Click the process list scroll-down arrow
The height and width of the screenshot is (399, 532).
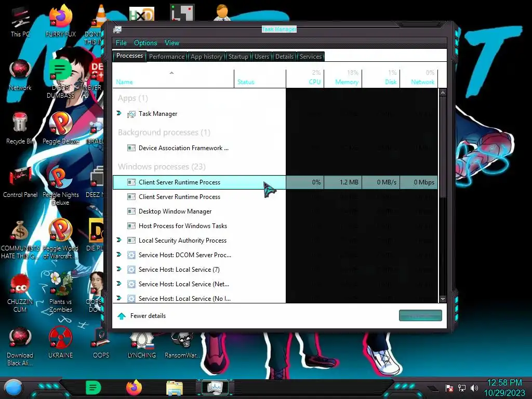[x=443, y=299]
